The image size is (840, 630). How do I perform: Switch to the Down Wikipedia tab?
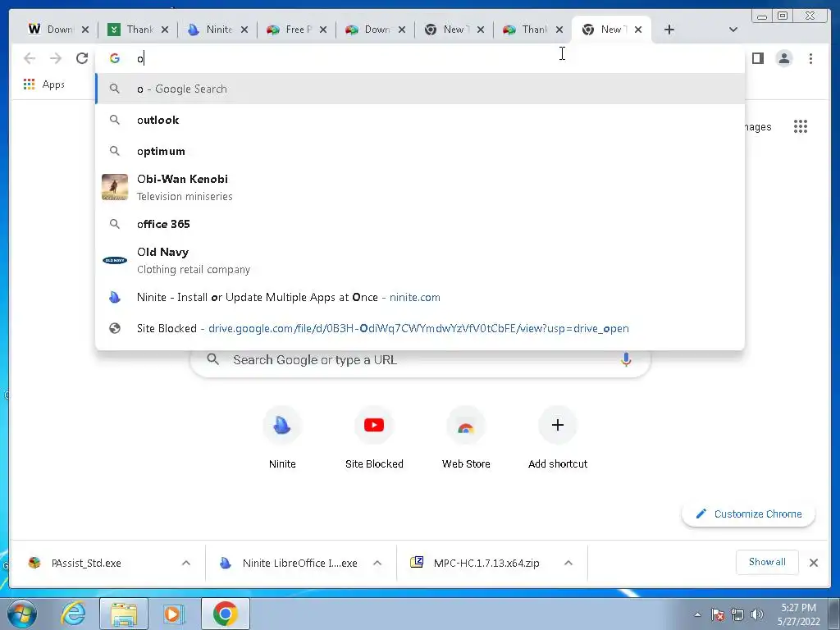(51, 30)
